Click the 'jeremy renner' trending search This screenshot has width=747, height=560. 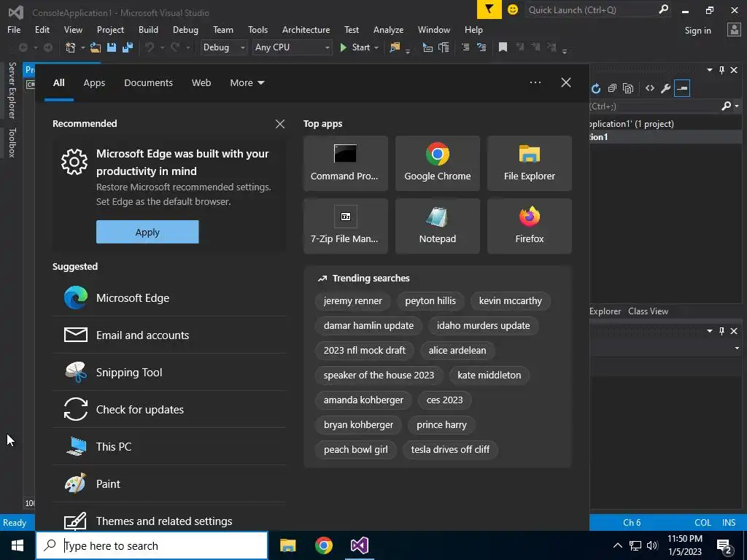click(x=352, y=301)
